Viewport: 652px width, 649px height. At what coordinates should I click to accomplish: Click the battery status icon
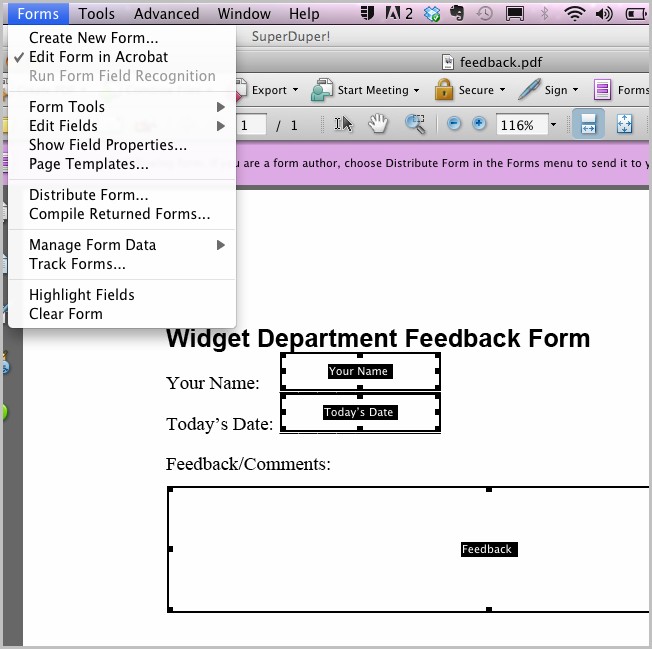click(636, 14)
